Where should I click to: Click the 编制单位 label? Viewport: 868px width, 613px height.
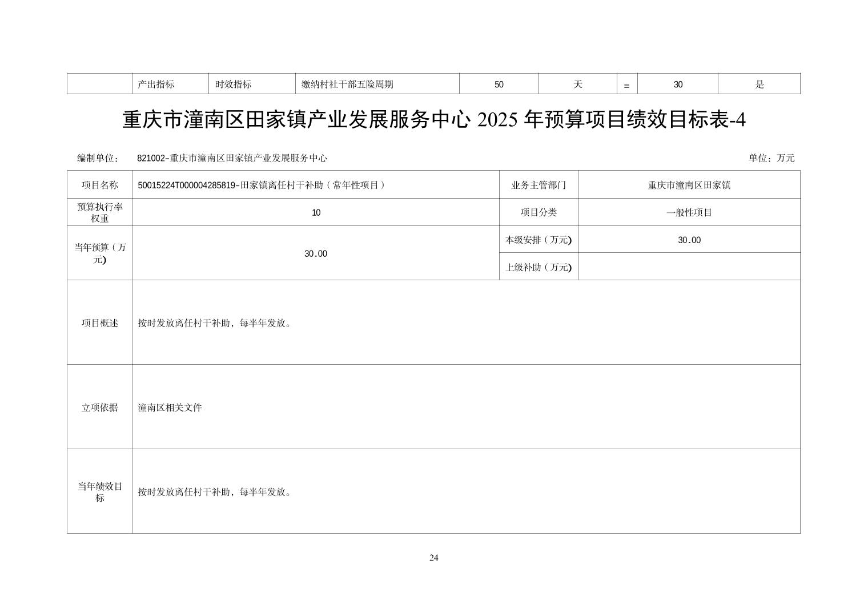click(x=98, y=158)
